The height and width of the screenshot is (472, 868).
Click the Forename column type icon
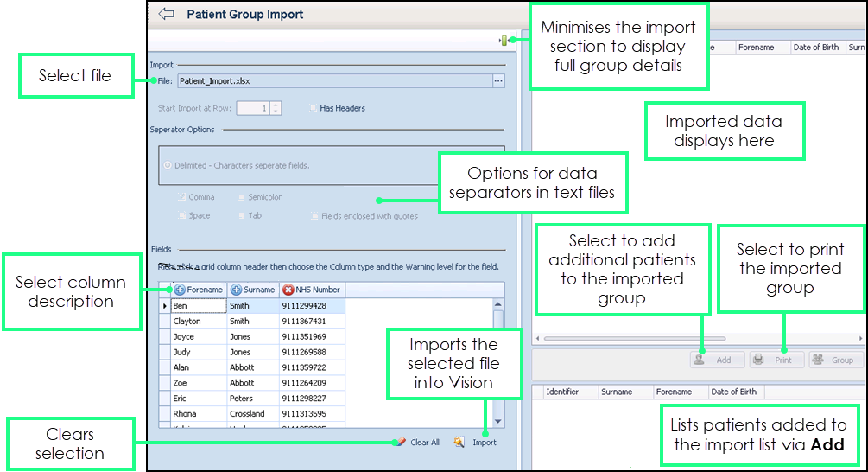(180, 290)
